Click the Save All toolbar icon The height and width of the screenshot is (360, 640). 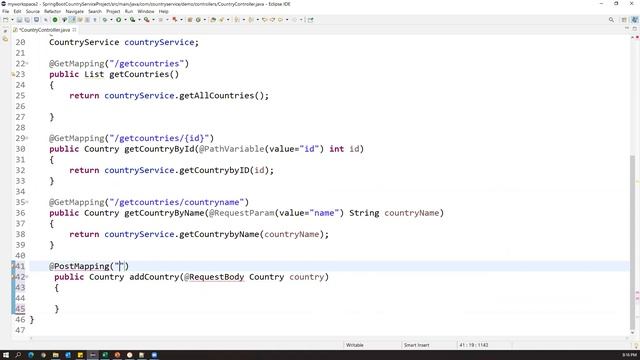27,20
